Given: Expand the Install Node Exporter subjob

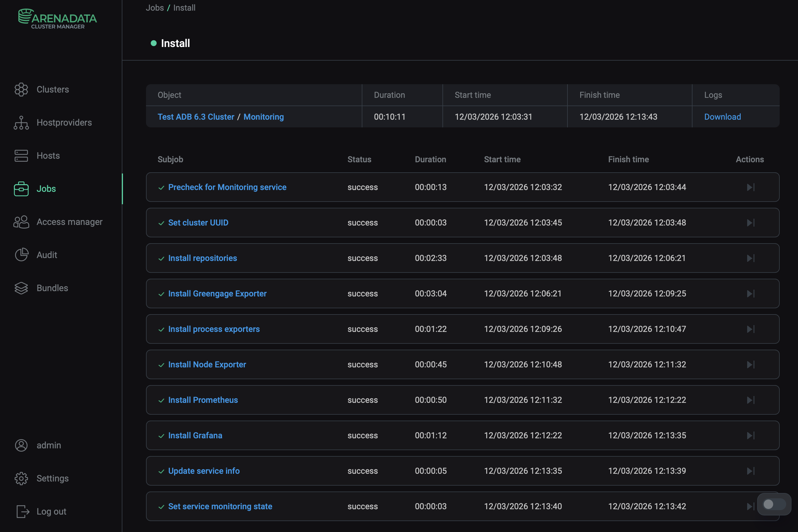Looking at the screenshot, I should (x=207, y=364).
